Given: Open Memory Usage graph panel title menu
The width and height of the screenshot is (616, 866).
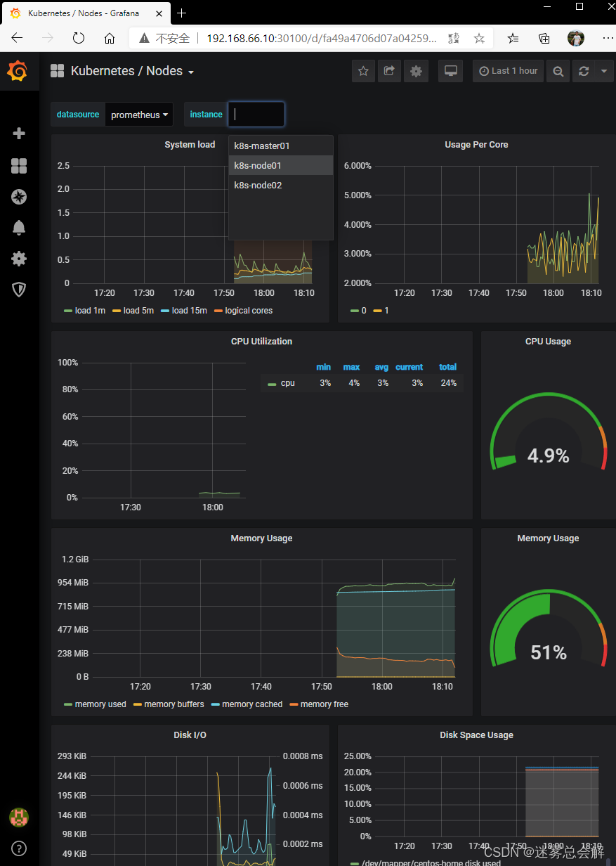Looking at the screenshot, I should 261,538.
